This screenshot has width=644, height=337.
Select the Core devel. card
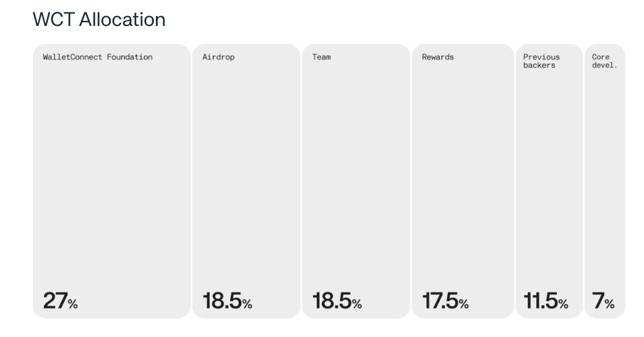pos(604,181)
